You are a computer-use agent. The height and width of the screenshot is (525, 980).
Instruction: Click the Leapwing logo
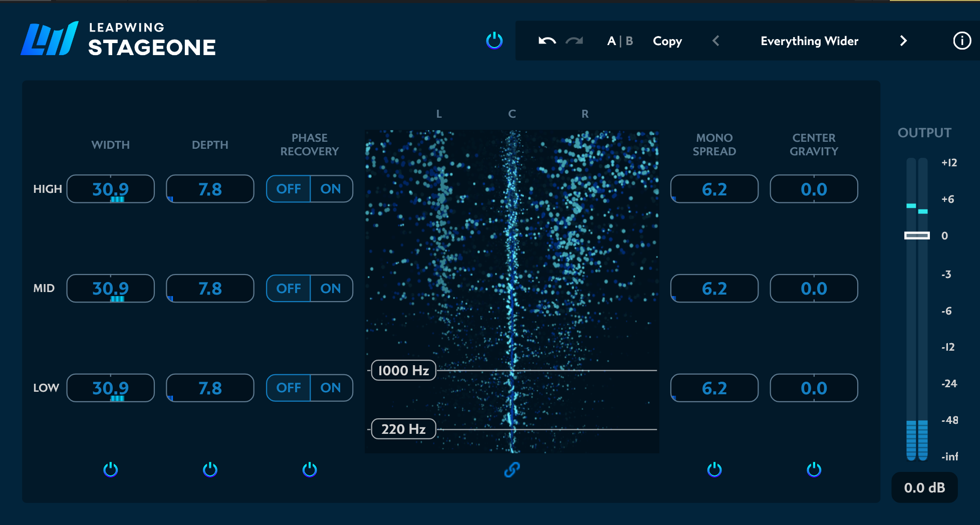pos(50,39)
